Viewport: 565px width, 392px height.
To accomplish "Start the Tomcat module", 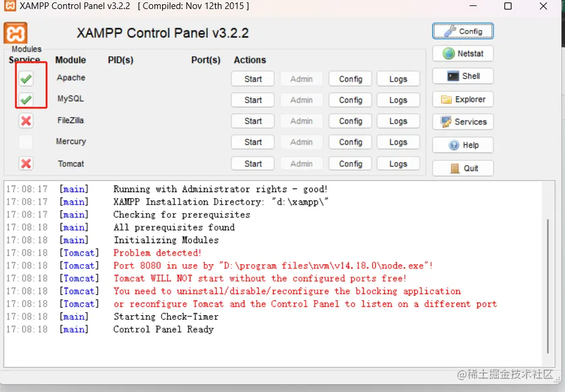I will tap(253, 163).
